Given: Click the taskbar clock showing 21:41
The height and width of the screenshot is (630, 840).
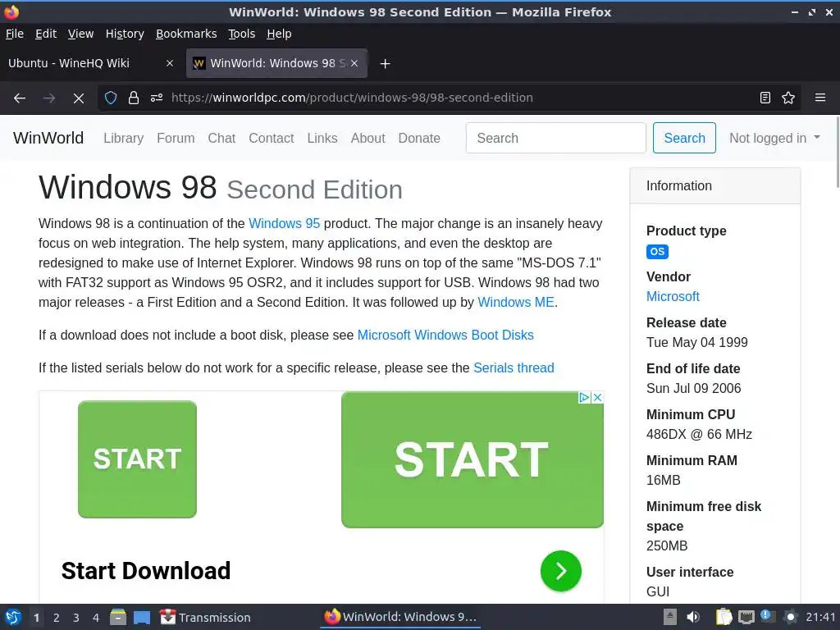Looking at the screenshot, I should click(x=820, y=617).
